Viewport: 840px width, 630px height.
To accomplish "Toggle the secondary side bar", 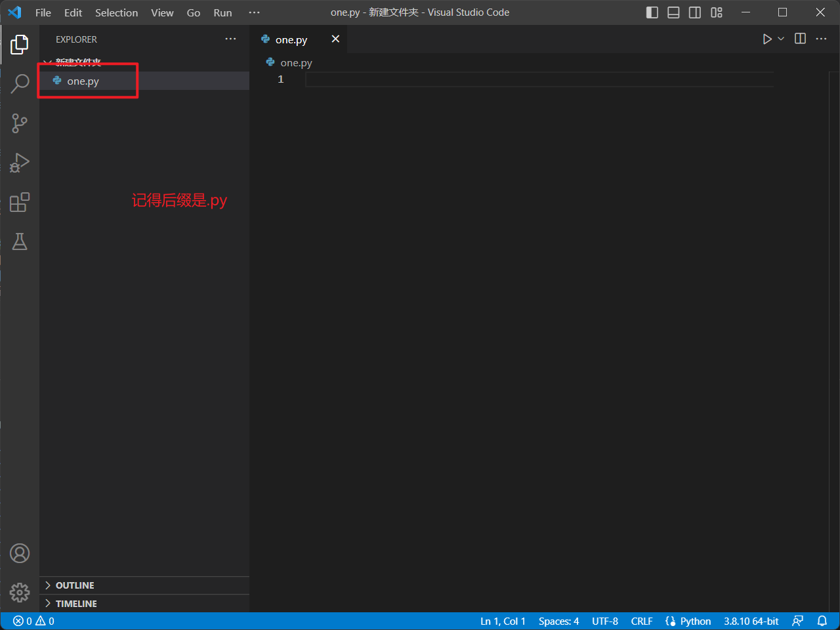I will (x=695, y=12).
